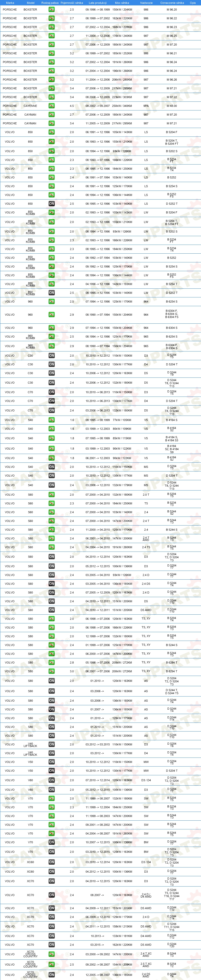
Task: Click diesel ON icon in XC70 Cross Country 136kW row
Action: [51, 975]
